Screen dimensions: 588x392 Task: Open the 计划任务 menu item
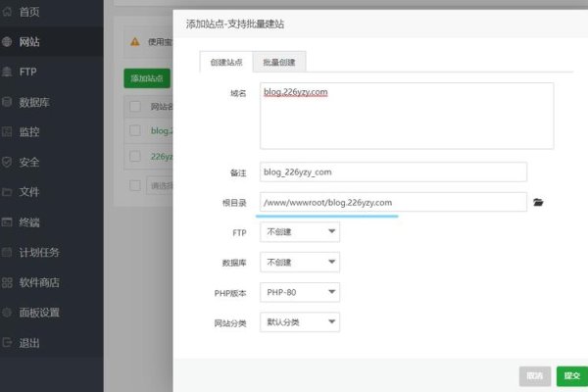pyautogui.click(x=39, y=252)
